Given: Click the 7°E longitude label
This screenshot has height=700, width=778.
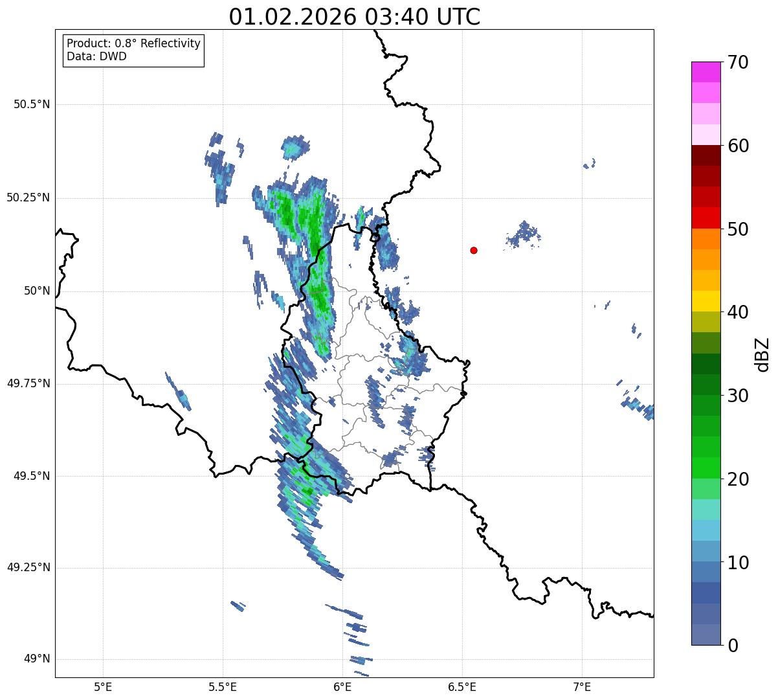Looking at the screenshot, I should (x=582, y=686).
